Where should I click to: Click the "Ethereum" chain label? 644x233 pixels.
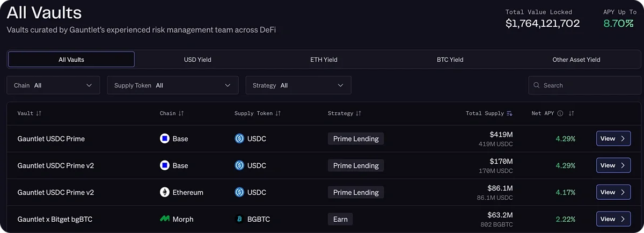point(188,192)
